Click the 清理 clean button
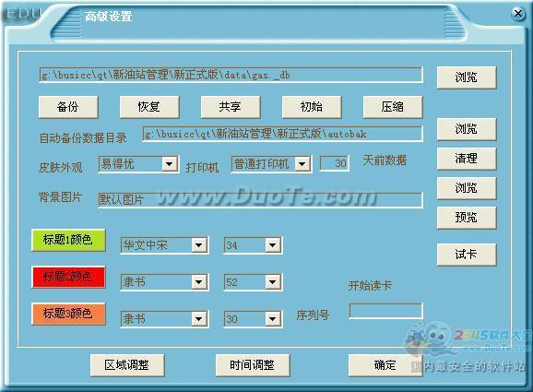 467,159
